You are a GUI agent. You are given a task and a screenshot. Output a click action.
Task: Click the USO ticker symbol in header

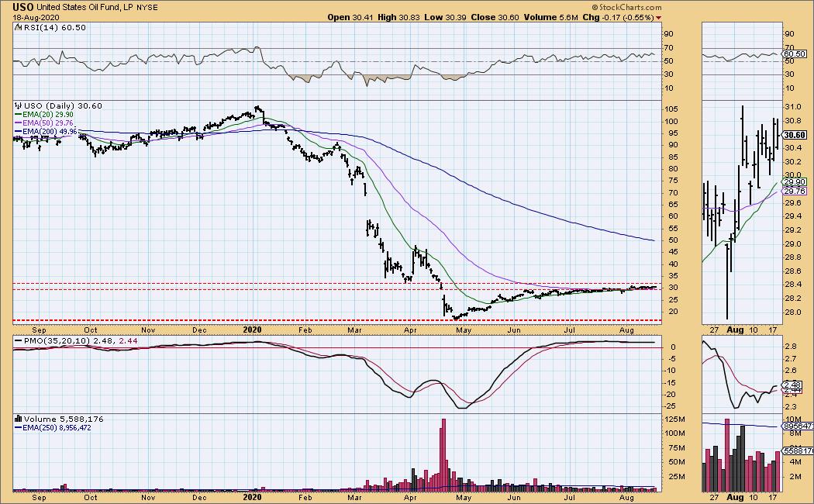tap(23, 7)
